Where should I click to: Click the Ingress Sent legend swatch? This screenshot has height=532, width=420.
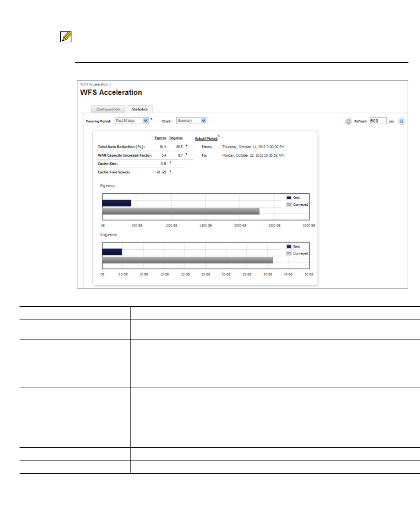pos(289,246)
